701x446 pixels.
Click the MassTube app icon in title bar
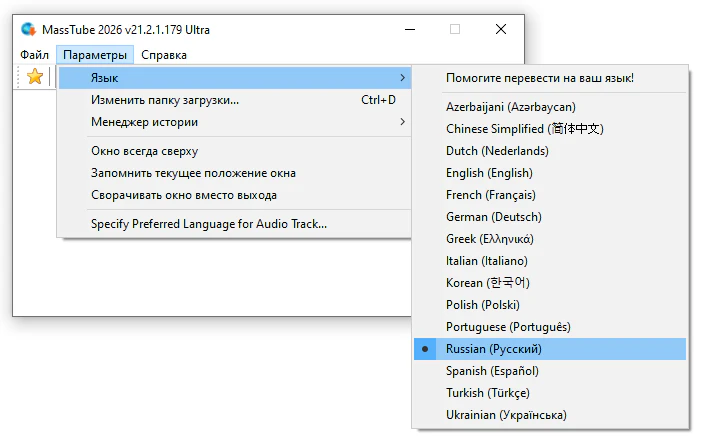[x=29, y=29]
